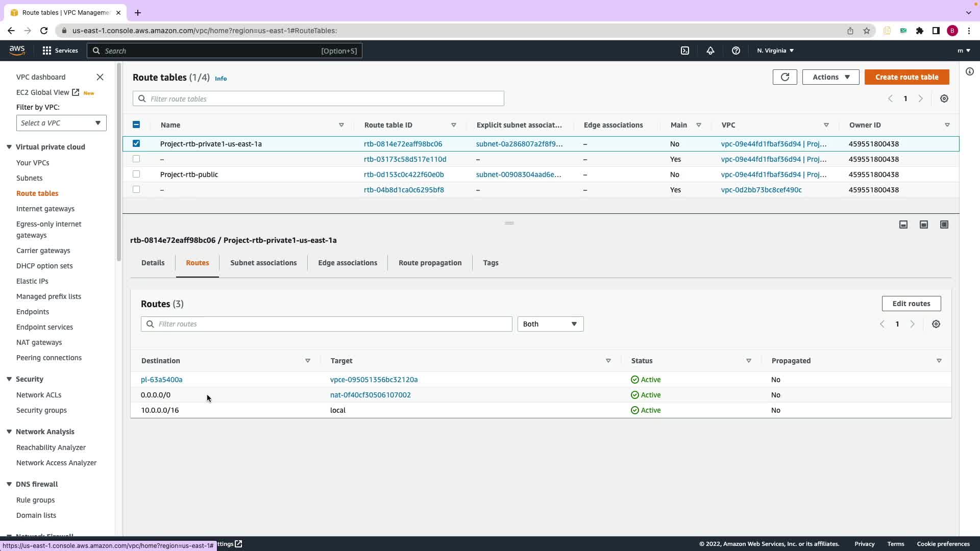Refresh the route tables list

[785, 77]
